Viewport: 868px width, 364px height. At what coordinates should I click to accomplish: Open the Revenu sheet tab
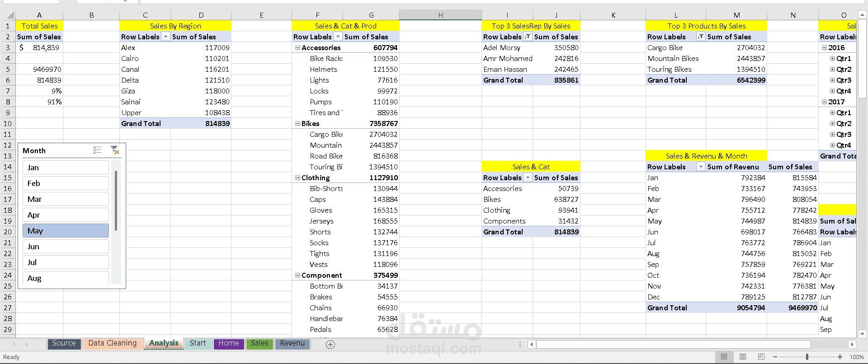[x=292, y=344]
